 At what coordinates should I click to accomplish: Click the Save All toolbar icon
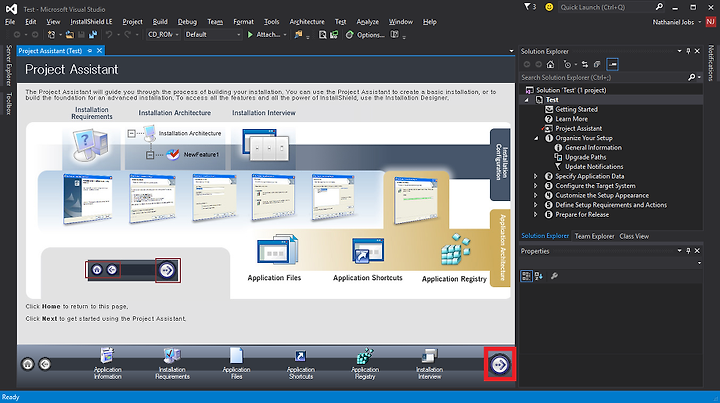[x=93, y=34]
